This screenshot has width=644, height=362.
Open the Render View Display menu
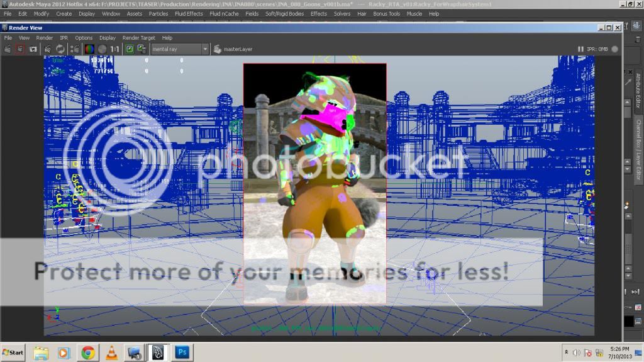click(107, 37)
